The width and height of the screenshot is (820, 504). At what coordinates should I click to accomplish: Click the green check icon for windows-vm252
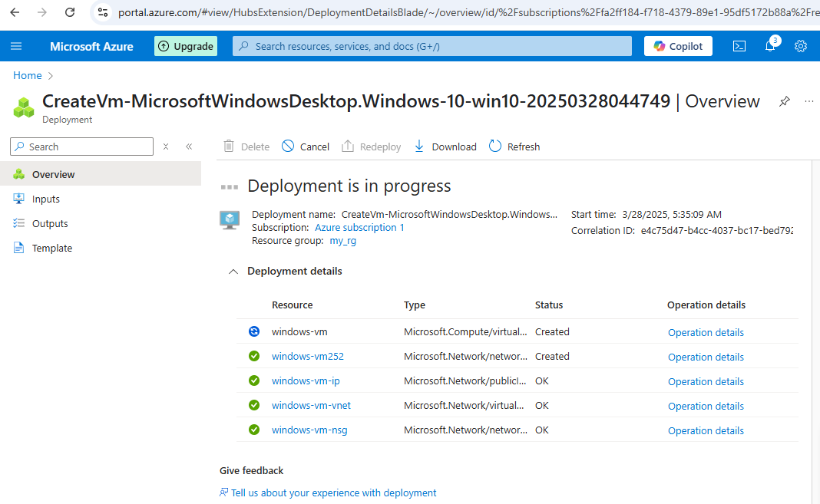pos(254,356)
